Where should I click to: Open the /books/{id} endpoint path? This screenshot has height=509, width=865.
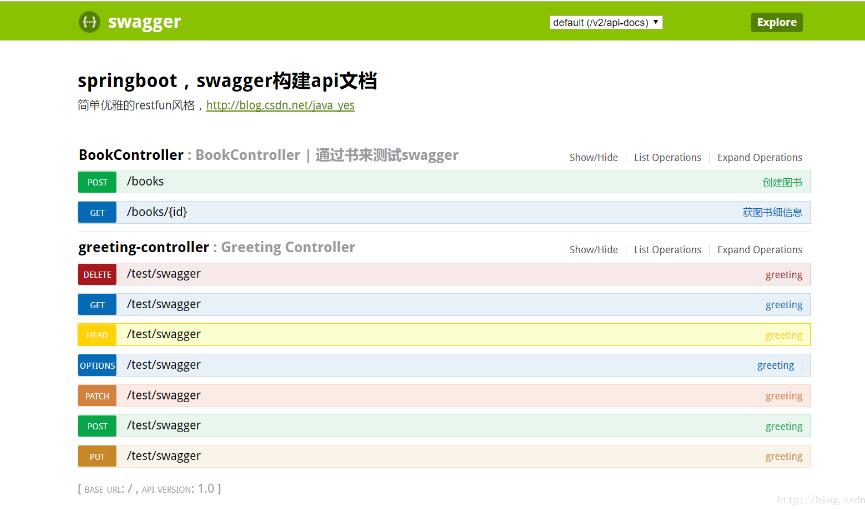(x=157, y=212)
